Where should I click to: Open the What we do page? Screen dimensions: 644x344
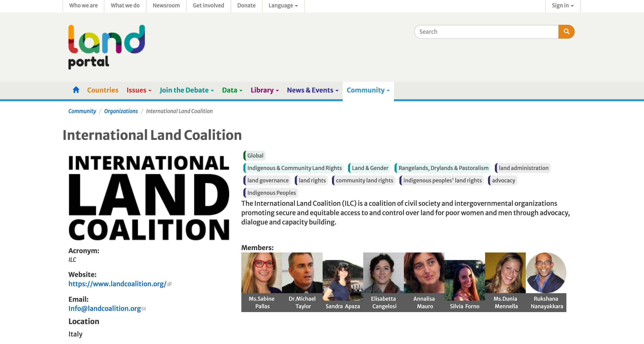click(x=125, y=5)
